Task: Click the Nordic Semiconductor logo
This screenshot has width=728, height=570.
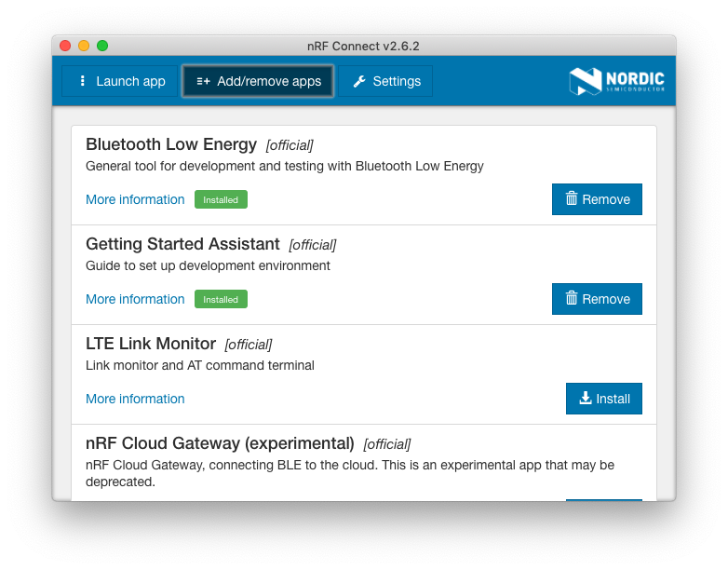Action: [x=616, y=81]
